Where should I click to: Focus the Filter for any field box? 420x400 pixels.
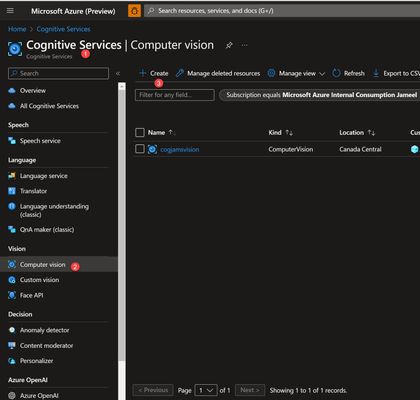(175, 95)
